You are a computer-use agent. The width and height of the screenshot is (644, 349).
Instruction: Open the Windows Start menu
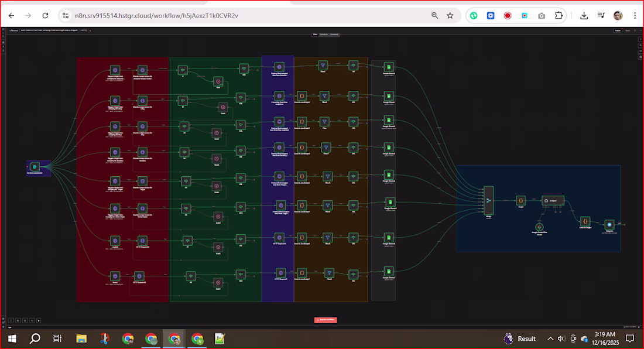click(12, 338)
